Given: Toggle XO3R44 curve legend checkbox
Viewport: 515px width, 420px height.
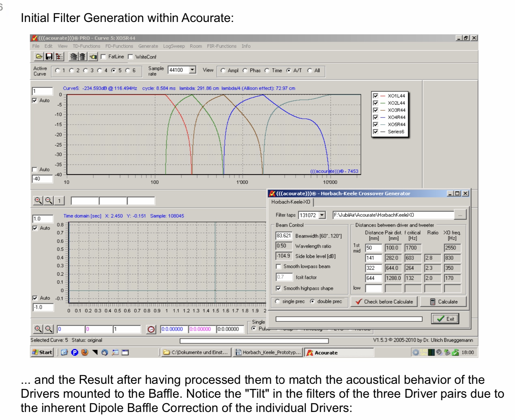Looking at the screenshot, I should click(376, 110).
